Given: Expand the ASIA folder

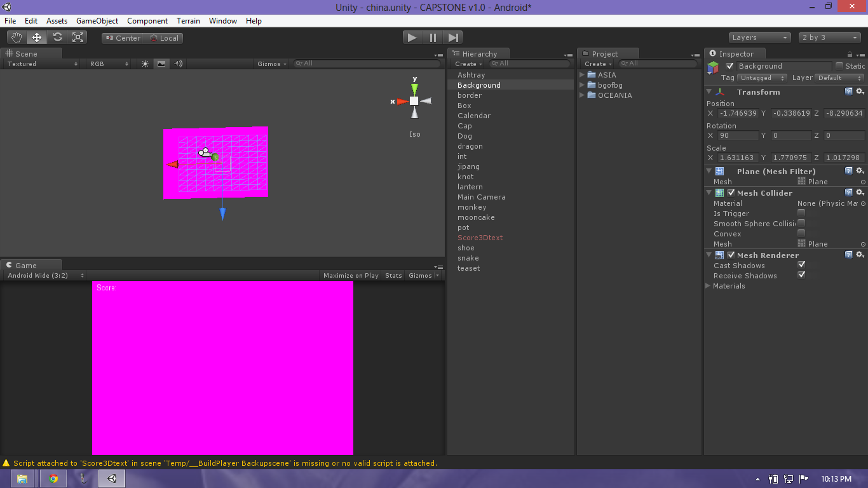Looking at the screenshot, I should (x=583, y=75).
